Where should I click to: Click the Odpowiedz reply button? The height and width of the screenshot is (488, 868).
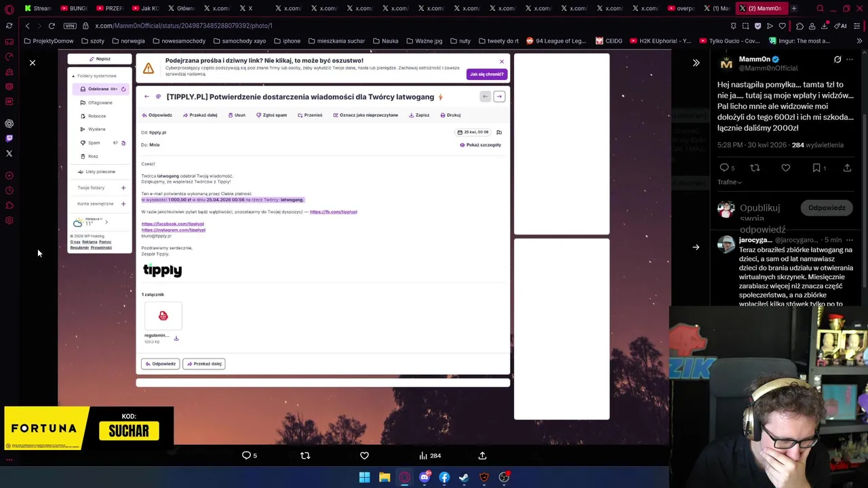(827, 208)
